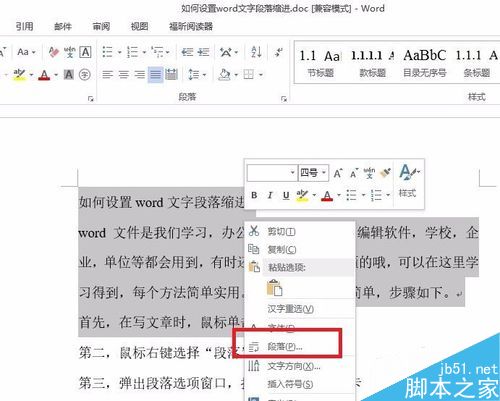This screenshot has height=401, width=500.
Task: Click Shrink Font icon in mini toolbar
Action: [354, 173]
